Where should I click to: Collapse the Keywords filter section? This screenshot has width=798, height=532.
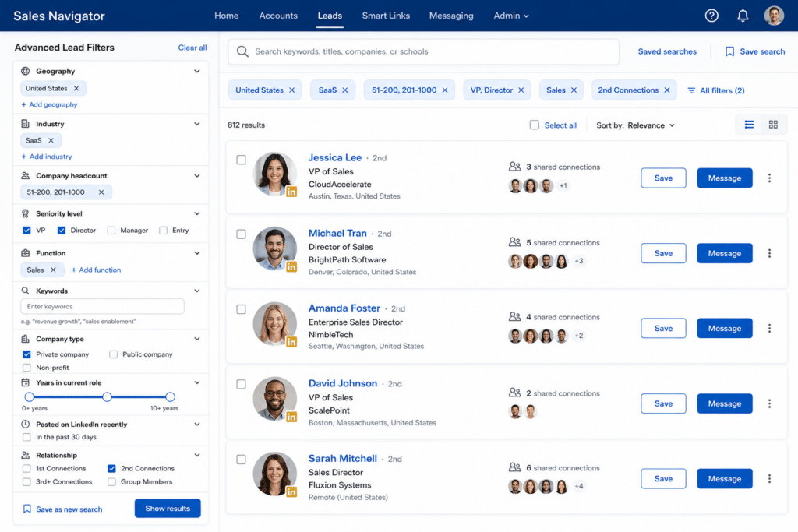click(x=197, y=291)
